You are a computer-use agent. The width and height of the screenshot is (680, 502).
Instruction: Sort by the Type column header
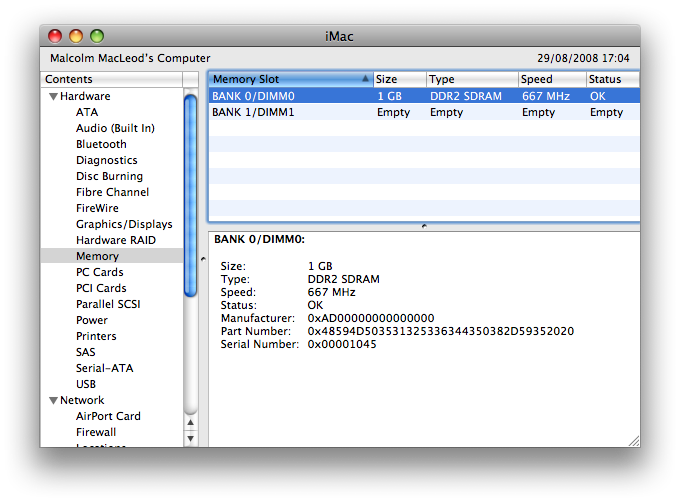472,79
